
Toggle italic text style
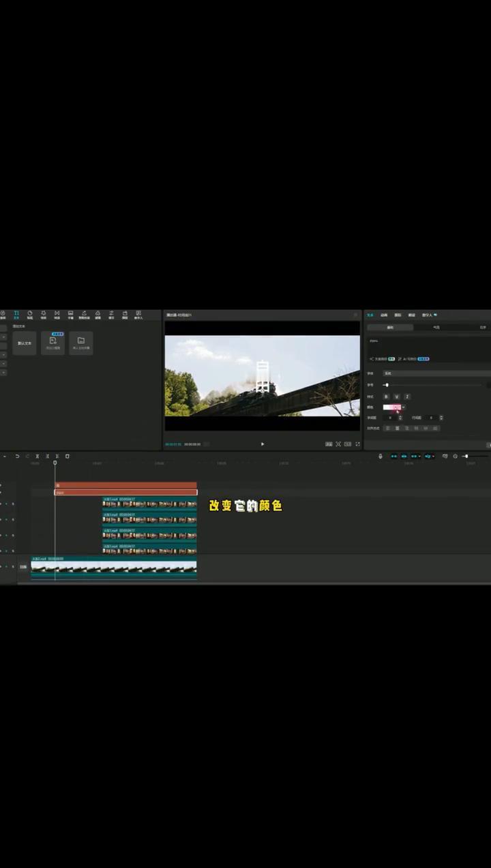click(x=407, y=397)
